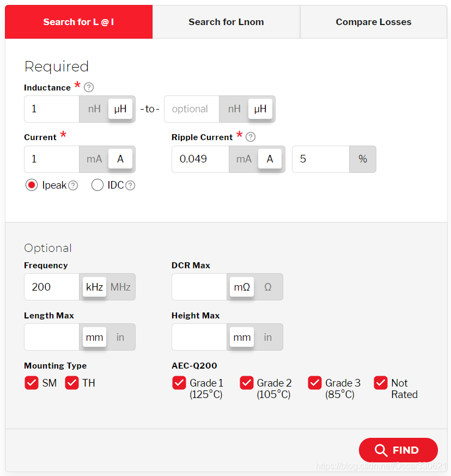Select the IDC radio button
The image size is (451, 476).
point(97,185)
